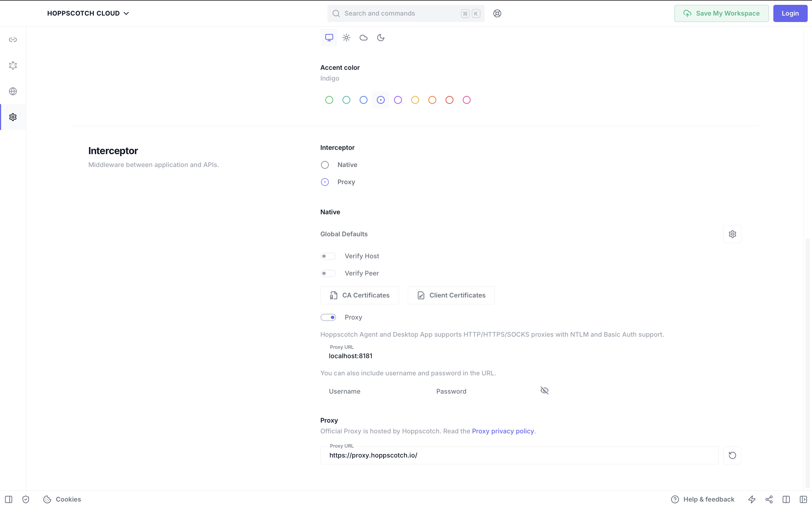Pick the blue accent color
The height and width of the screenshot is (508, 812).
click(x=364, y=100)
